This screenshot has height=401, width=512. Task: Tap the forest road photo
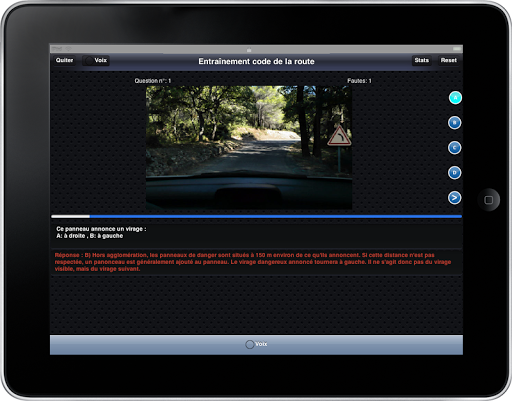249,148
